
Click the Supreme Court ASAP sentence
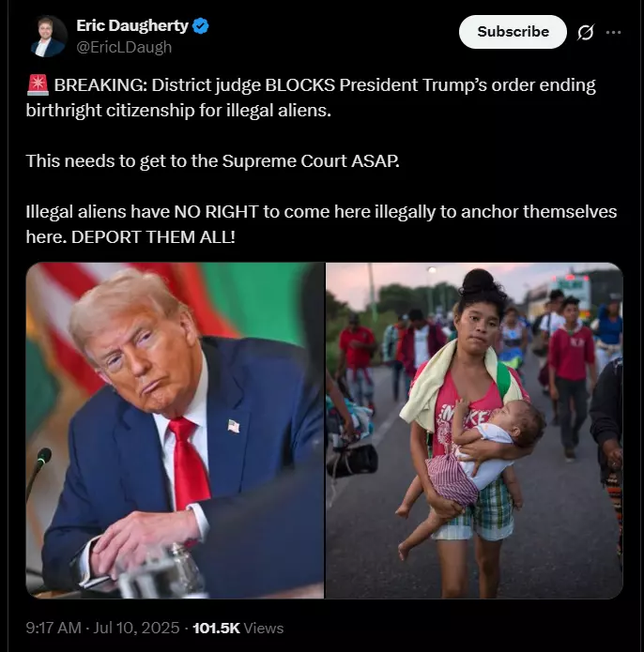click(x=212, y=161)
